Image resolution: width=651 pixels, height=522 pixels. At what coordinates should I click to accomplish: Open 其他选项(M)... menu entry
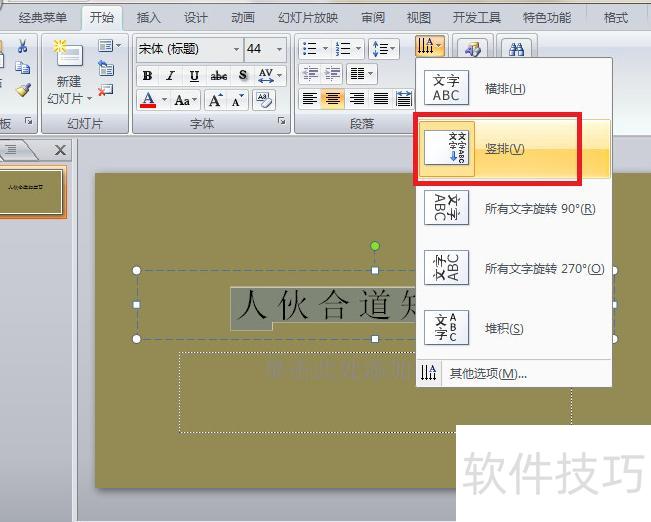click(514, 373)
